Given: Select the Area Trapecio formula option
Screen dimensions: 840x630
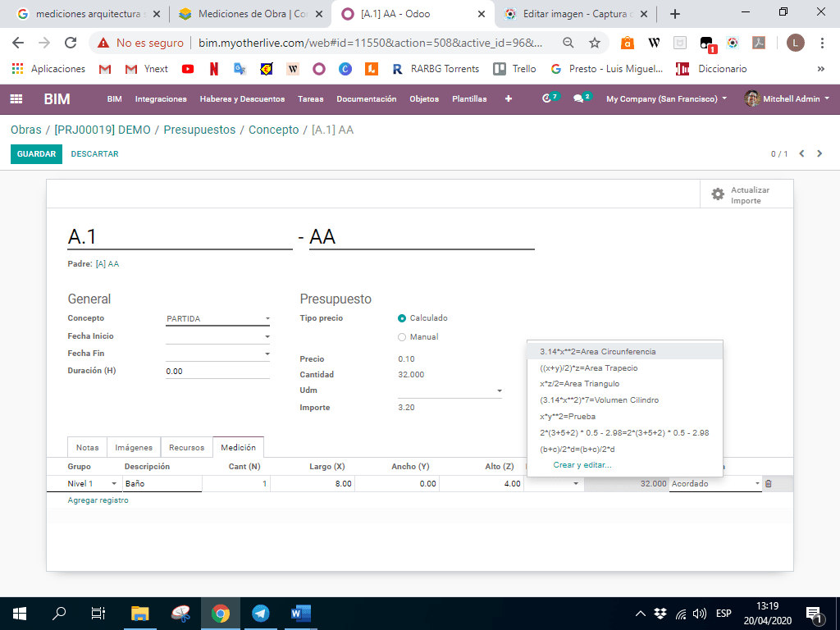Looking at the screenshot, I should [624, 368].
